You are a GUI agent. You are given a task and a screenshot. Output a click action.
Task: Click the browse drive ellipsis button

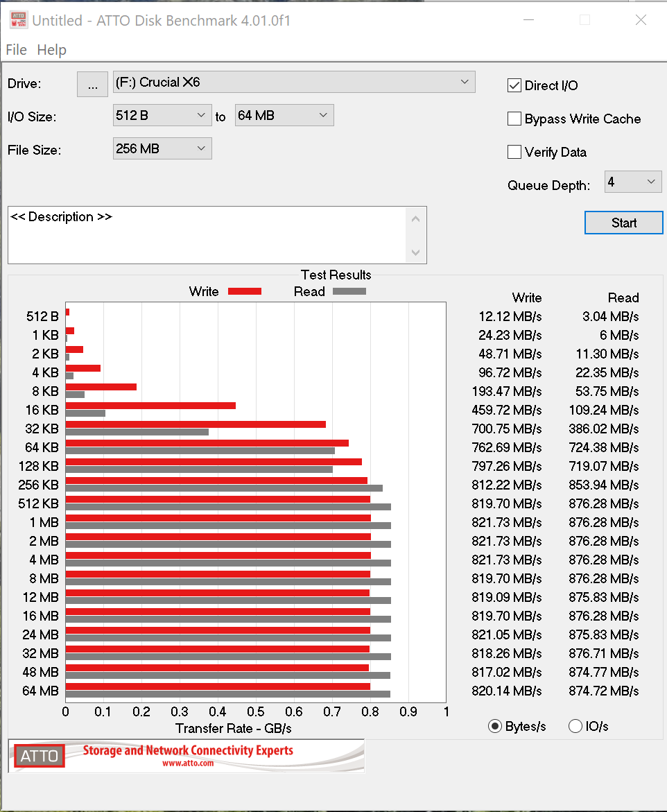[x=92, y=84]
